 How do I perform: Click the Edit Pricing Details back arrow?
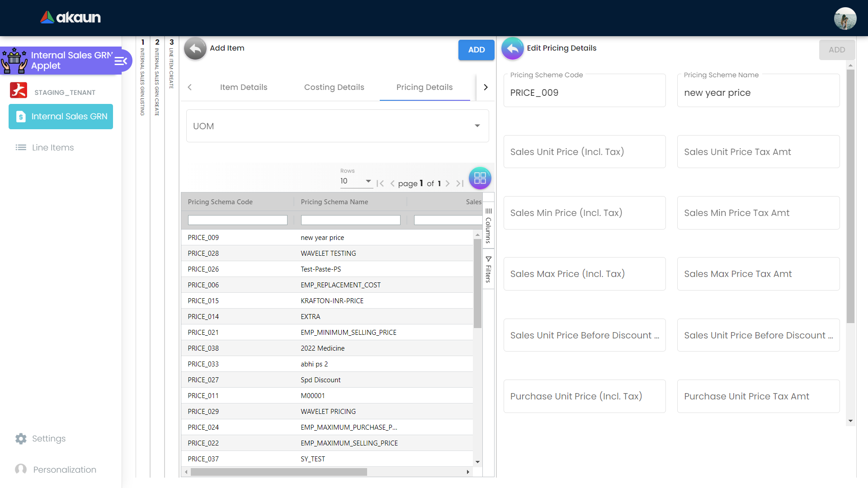[x=513, y=48]
